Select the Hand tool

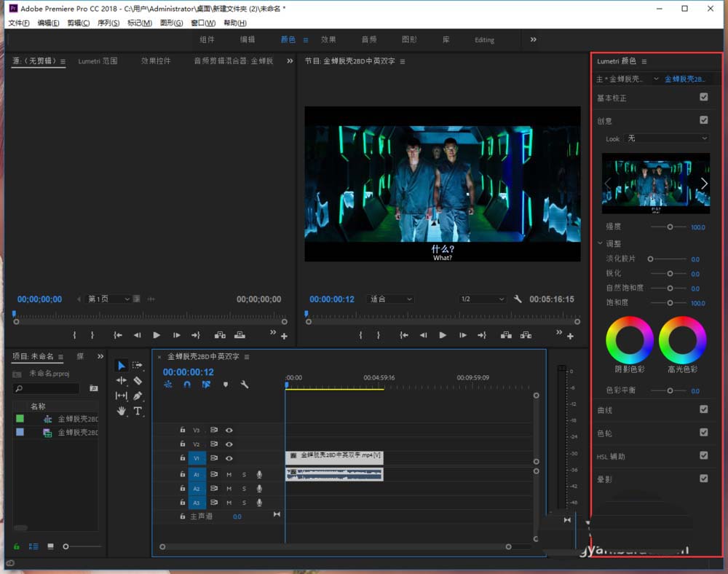pyautogui.click(x=122, y=411)
